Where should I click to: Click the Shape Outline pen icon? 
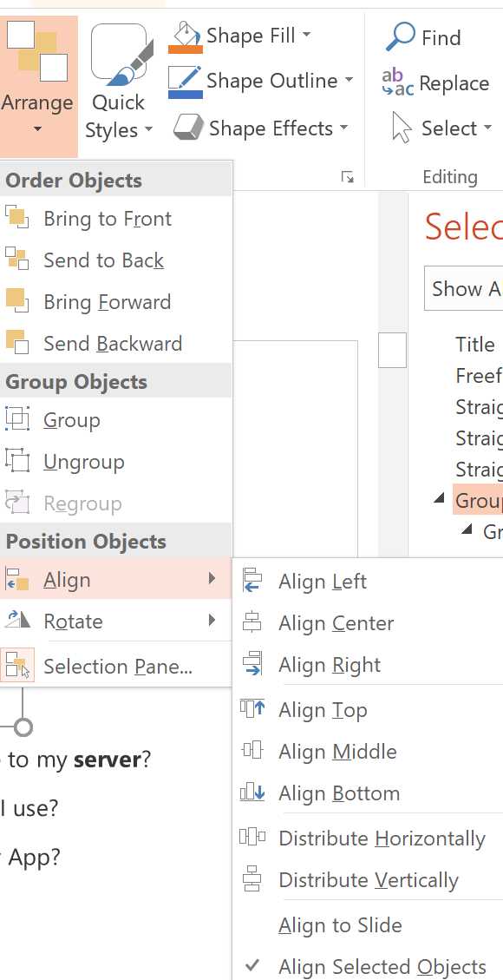(x=185, y=78)
